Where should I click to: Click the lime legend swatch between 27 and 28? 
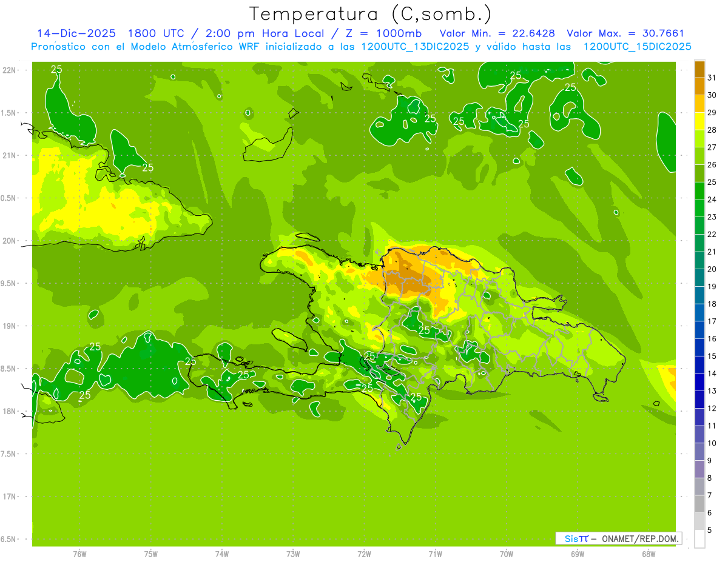point(699,138)
